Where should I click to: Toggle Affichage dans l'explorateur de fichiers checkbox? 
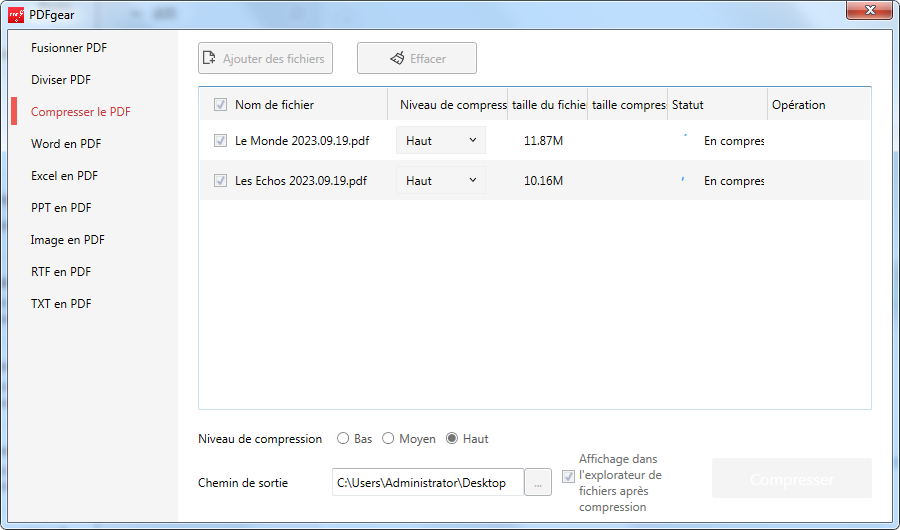point(568,477)
